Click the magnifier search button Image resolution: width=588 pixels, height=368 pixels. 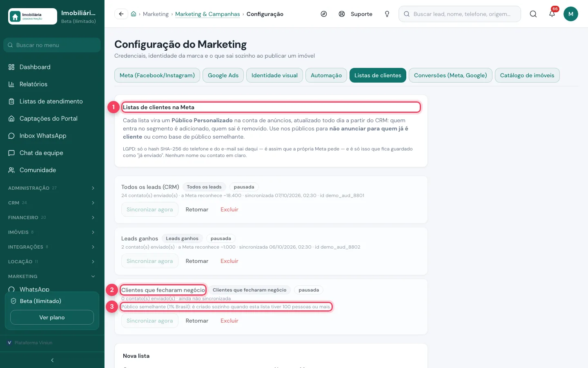(x=533, y=14)
